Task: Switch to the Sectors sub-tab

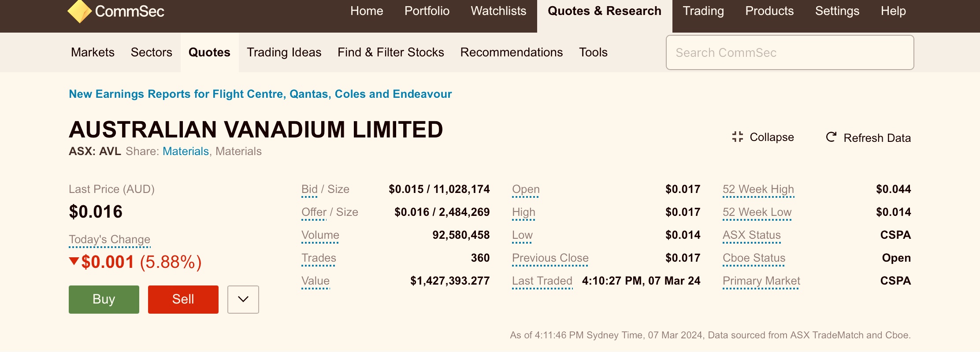Action: click(152, 52)
